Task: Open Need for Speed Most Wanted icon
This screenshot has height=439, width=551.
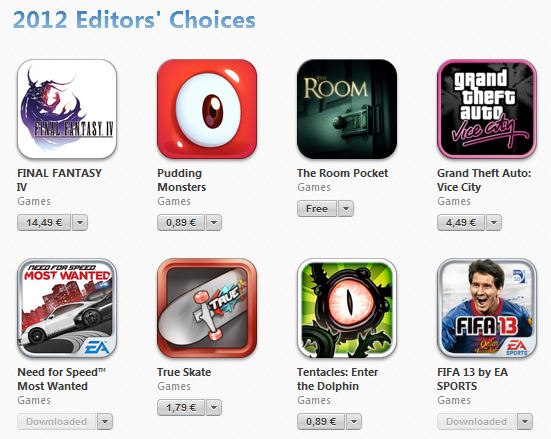Action: pos(67,308)
